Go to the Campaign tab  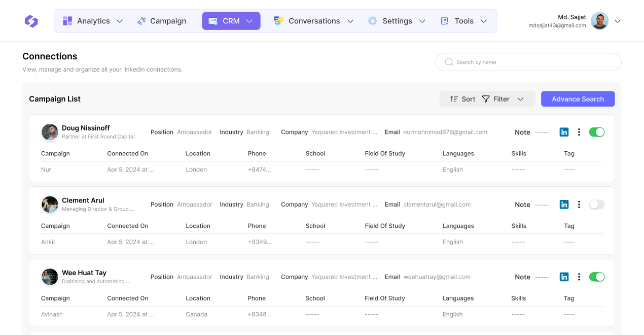[x=162, y=21]
